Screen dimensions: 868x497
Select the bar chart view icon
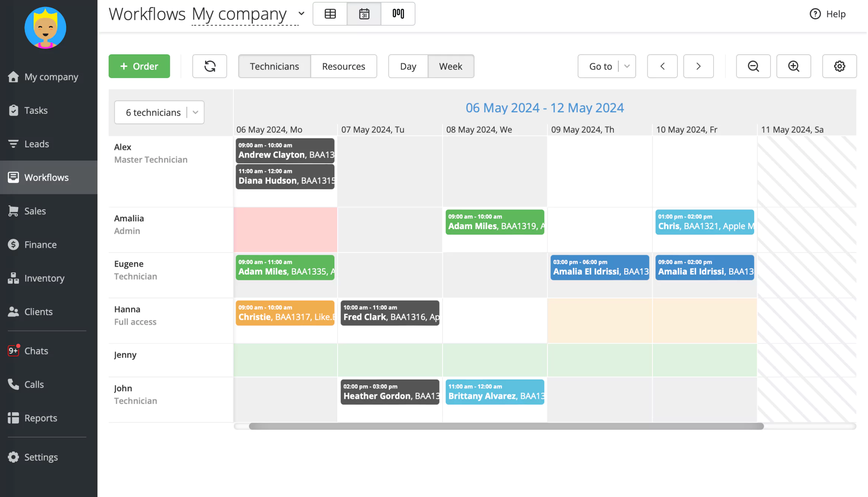398,13
